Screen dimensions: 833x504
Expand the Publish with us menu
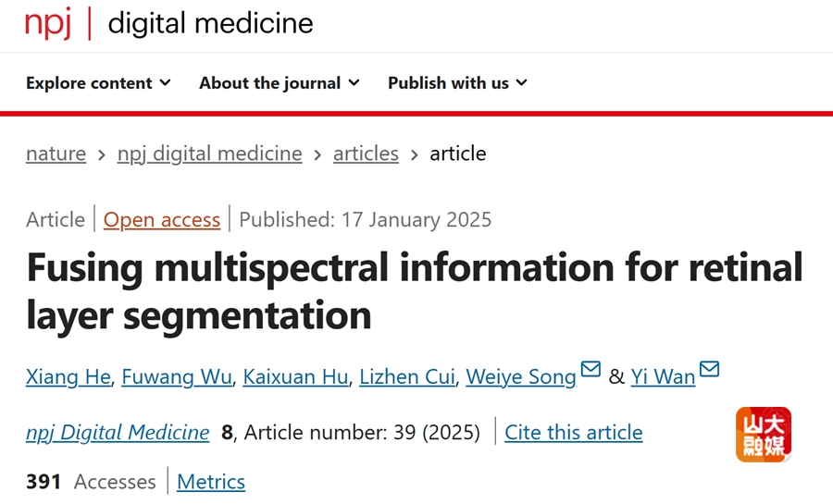click(x=457, y=83)
